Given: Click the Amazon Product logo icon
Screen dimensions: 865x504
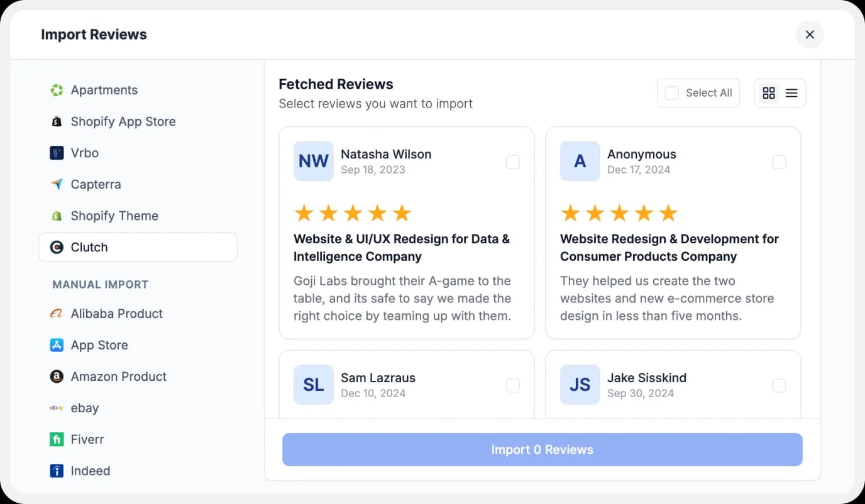Looking at the screenshot, I should [x=57, y=377].
